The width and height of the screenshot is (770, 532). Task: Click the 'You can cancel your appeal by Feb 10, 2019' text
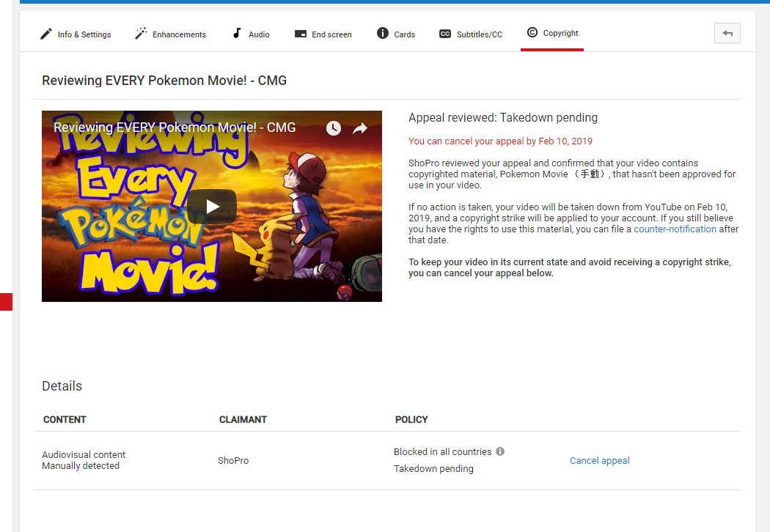pyautogui.click(x=500, y=141)
